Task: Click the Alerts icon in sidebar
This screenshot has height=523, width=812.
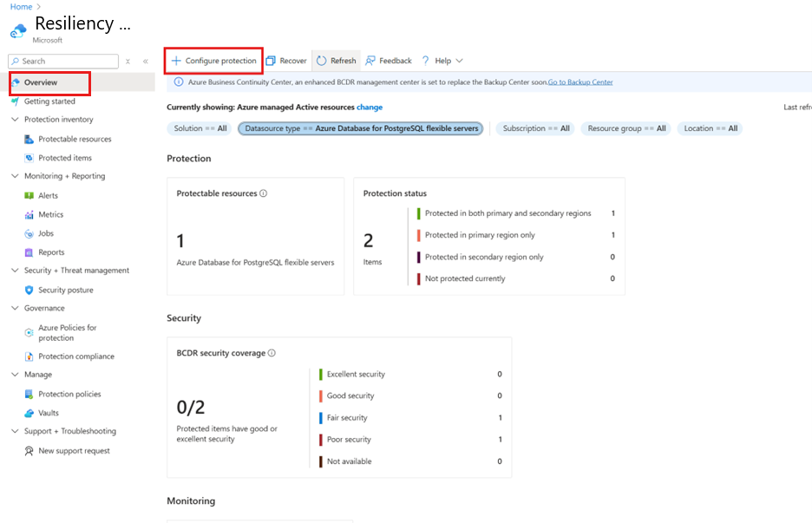Action: 29,196
